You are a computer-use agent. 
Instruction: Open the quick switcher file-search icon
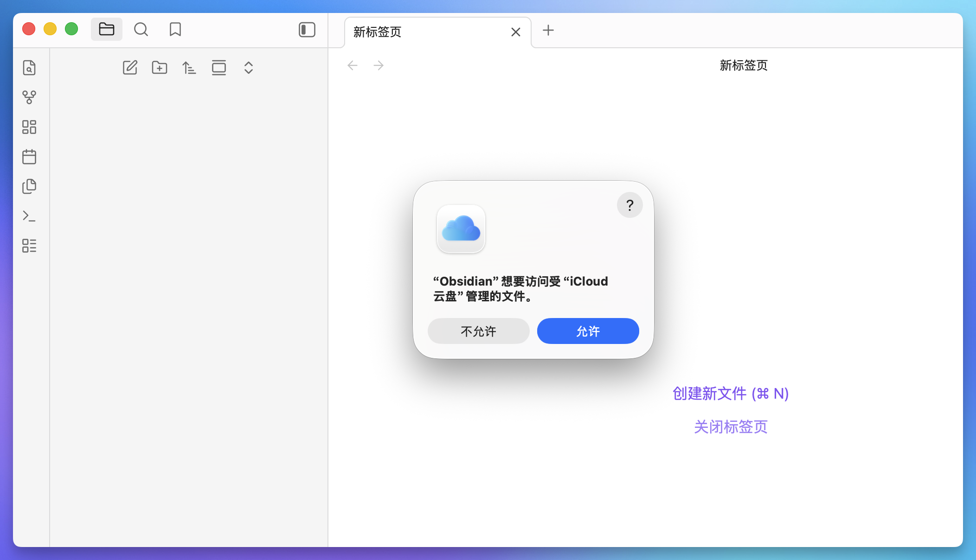click(x=29, y=68)
